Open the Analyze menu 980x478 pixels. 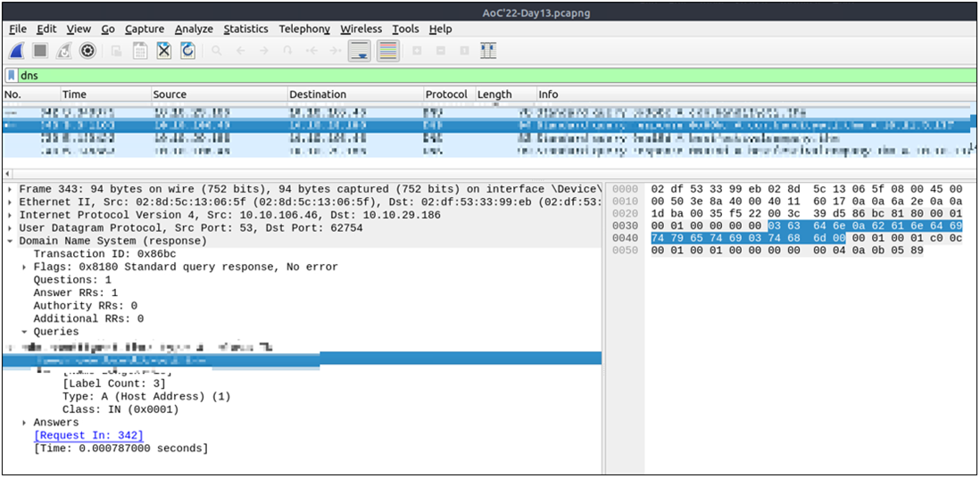coord(194,29)
